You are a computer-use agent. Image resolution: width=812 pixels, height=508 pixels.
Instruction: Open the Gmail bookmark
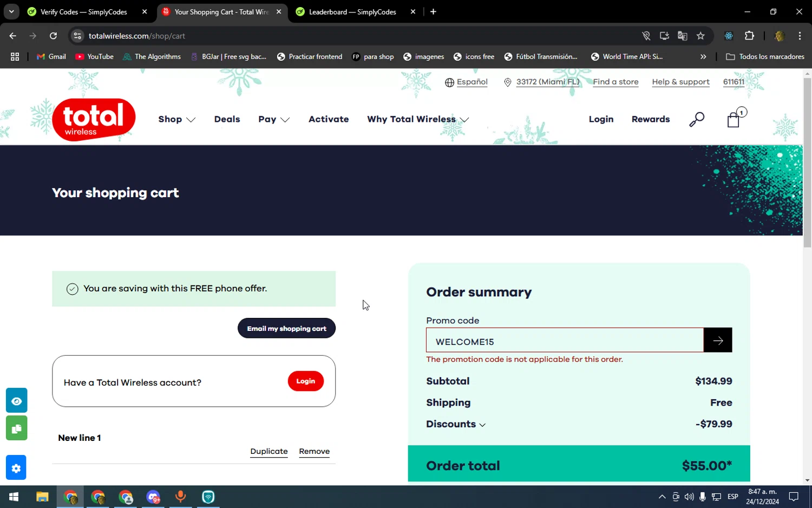(51, 56)
